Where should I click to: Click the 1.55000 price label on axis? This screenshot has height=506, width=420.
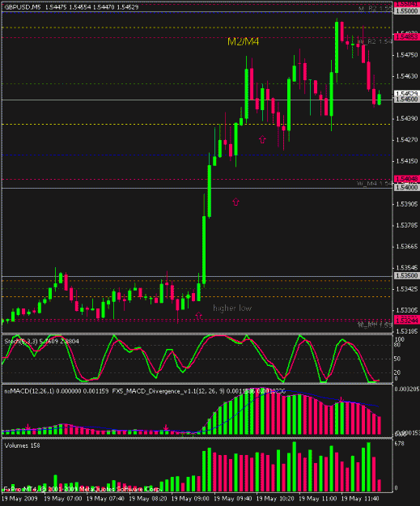tap(407, 11)
